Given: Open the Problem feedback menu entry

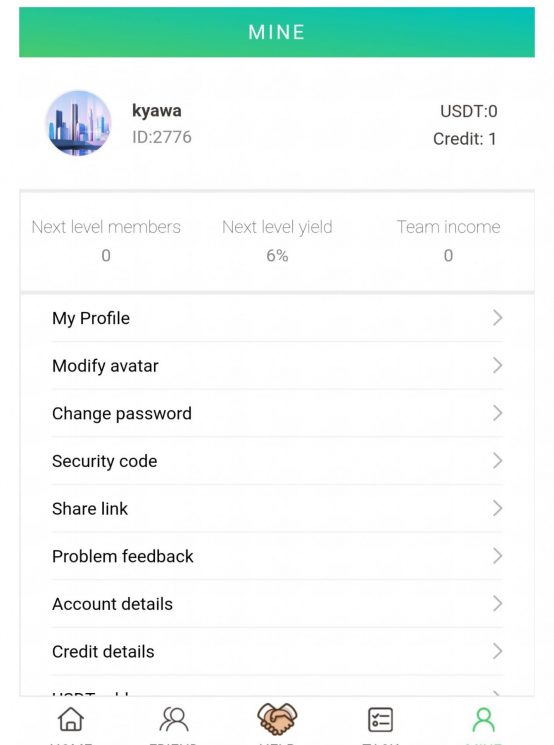Looking at the screenshot, I should click(x=277, y=556).
